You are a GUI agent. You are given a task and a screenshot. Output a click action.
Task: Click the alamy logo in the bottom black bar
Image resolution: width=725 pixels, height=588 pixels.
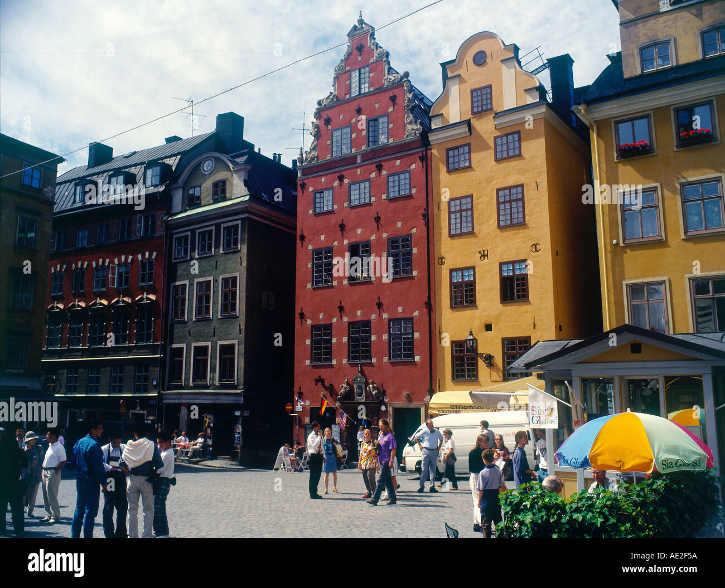[56, 562]
